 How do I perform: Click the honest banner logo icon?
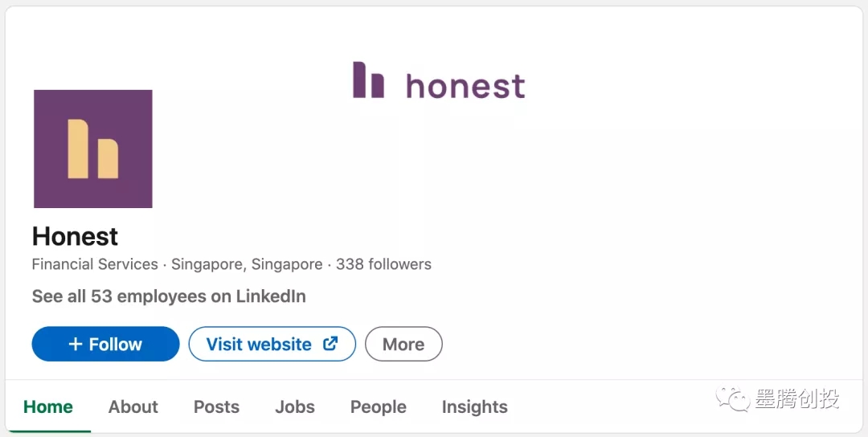coord(368,80)
